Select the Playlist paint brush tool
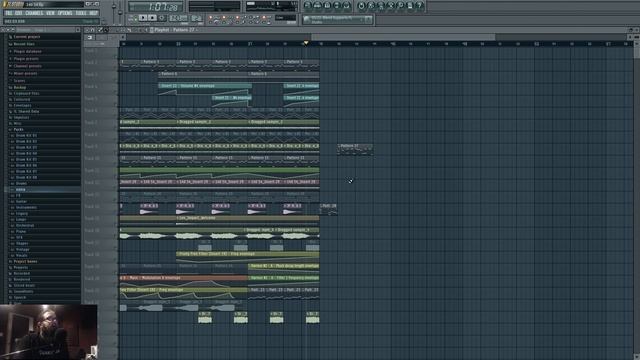This screenshot has height=360, width=640. coord(106,30)
